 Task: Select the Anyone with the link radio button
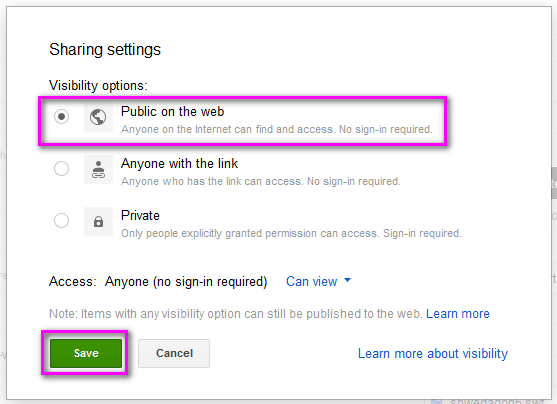coord(61,168)
